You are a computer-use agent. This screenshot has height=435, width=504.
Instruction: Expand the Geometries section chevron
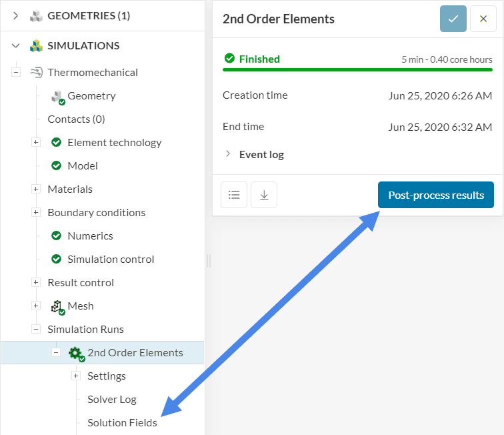coord(16,15)
